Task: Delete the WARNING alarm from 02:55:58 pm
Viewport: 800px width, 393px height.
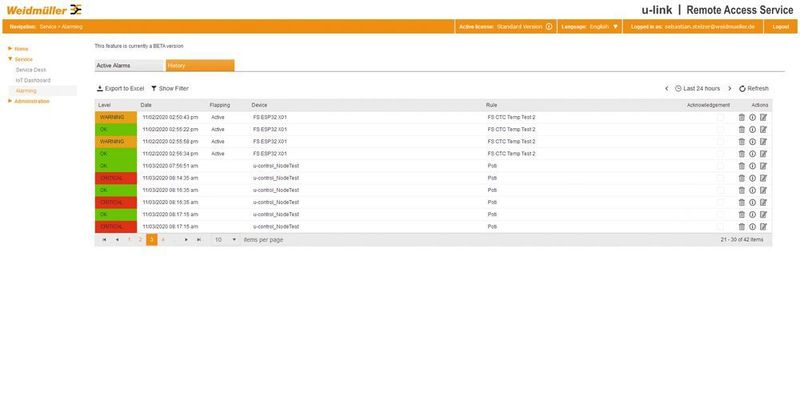Action: (742, 141)
